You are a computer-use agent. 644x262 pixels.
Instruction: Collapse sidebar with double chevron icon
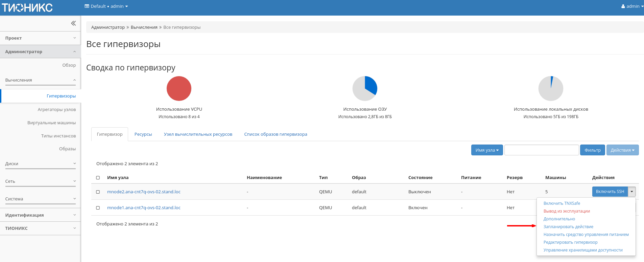(73, 23)
